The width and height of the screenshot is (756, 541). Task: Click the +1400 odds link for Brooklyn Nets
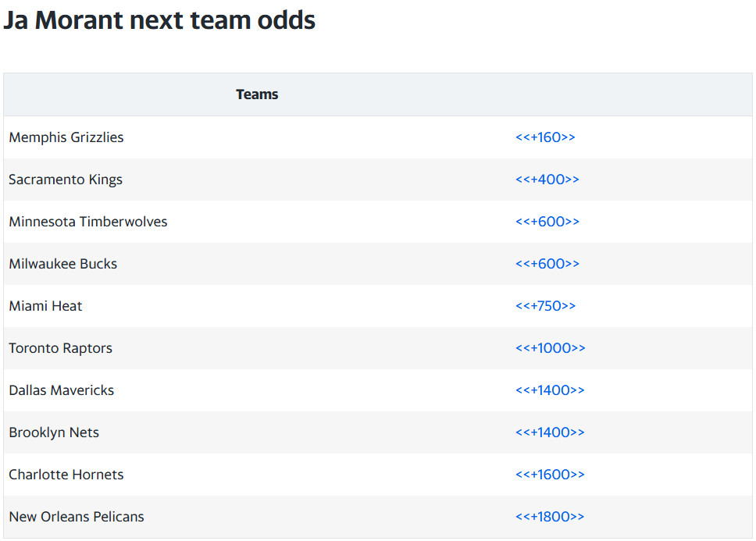coord(550,432)
